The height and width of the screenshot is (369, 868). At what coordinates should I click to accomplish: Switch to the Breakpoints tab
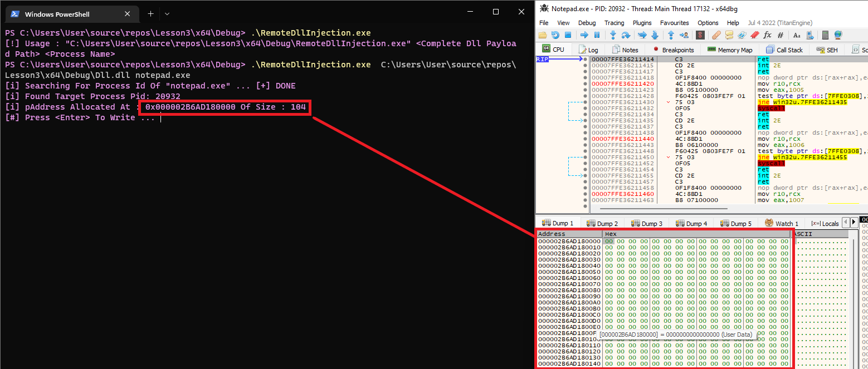(673, 50)
